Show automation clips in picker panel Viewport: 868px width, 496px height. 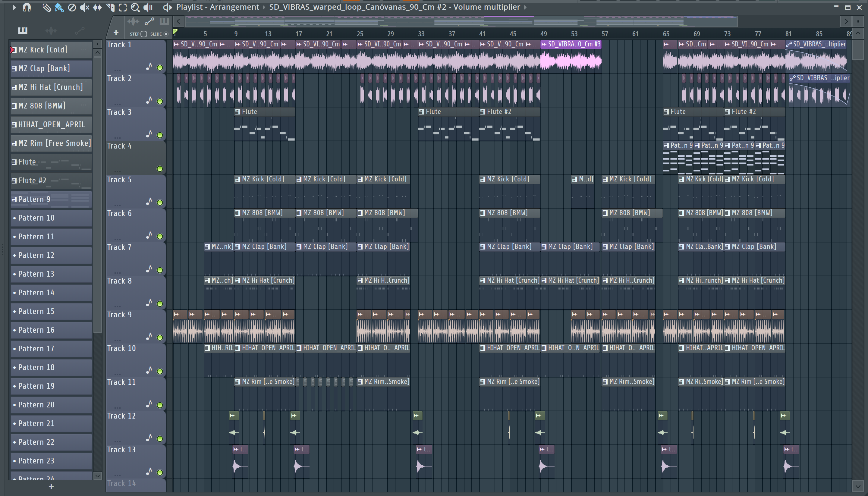tap(79, 31)
